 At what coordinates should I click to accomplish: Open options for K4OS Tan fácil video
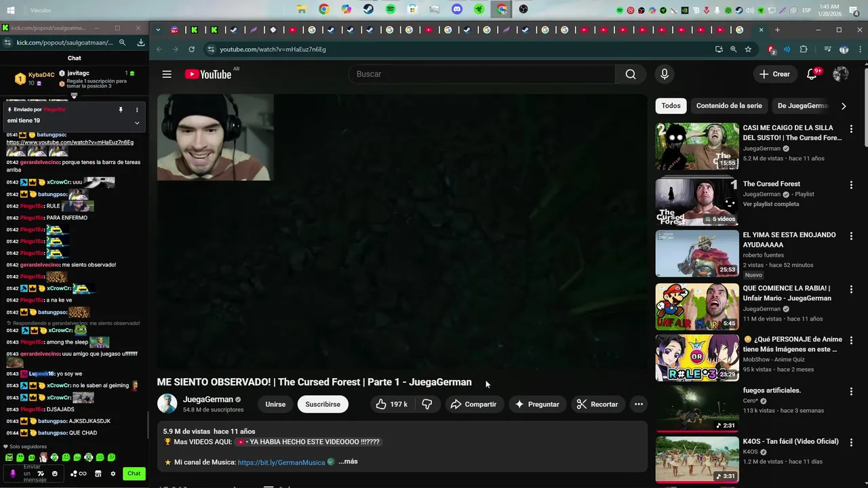pos(851,443)
